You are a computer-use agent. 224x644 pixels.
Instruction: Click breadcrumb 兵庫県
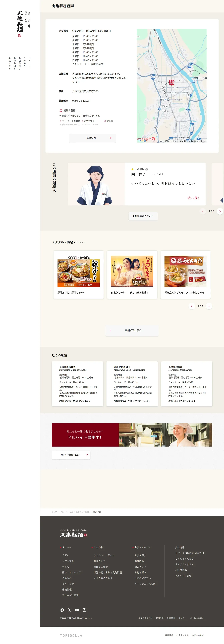[79, 512]
